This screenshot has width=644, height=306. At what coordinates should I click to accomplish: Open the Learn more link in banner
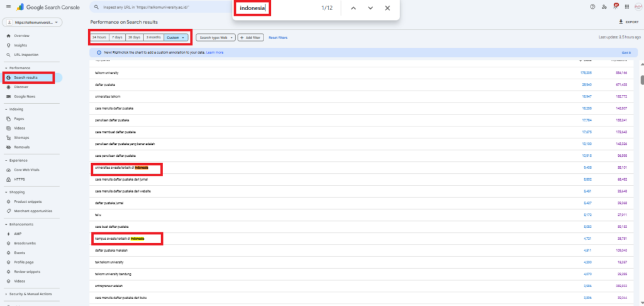pos(215,53)
